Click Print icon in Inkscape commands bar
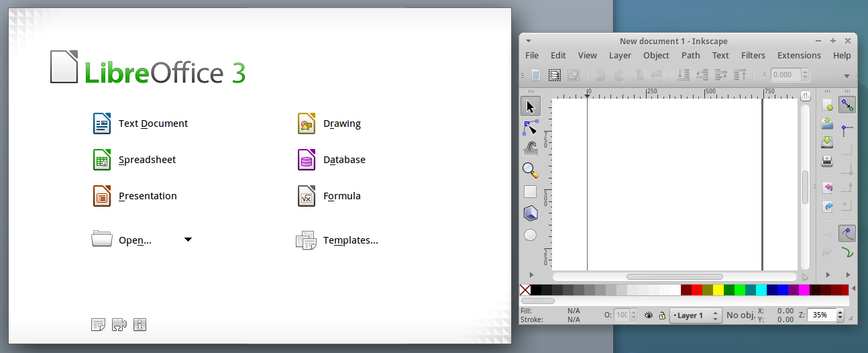 (x=827, y=161)
